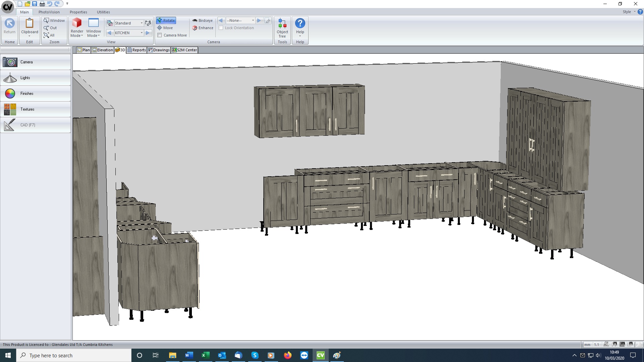Select the Move camera mode
Image resolution: width=644 pixels, height=362 pixels.
click(165, 28)
